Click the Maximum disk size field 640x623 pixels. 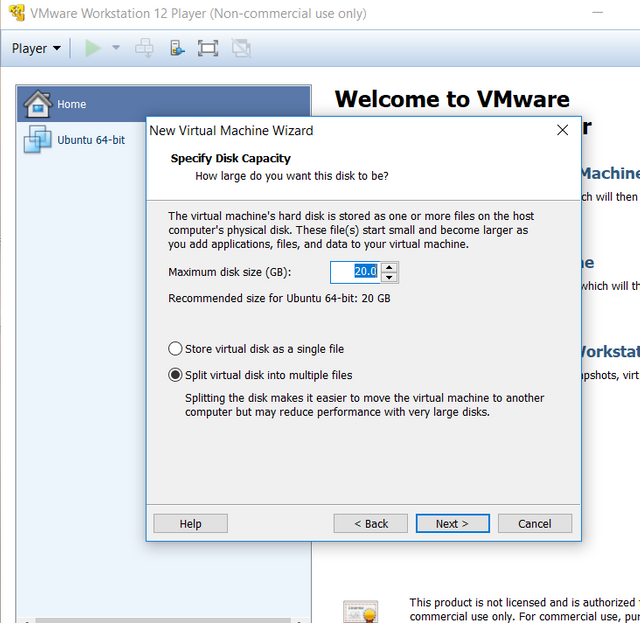pos(355,272)
